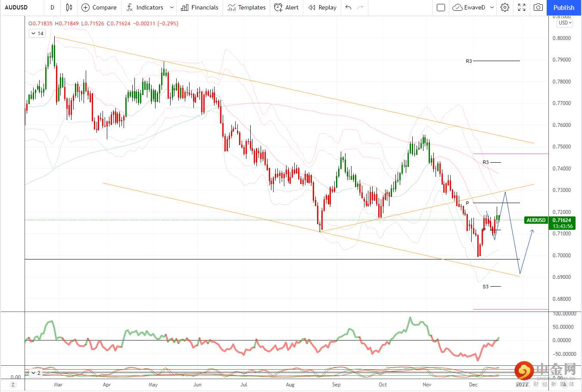Click the 0.70000 price scale value

coord(562,256)
